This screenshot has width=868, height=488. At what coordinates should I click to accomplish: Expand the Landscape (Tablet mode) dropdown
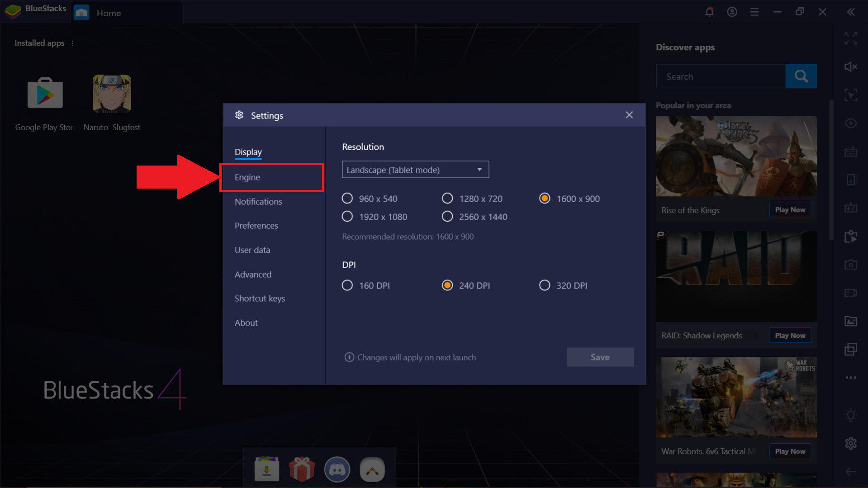(415, 170)
